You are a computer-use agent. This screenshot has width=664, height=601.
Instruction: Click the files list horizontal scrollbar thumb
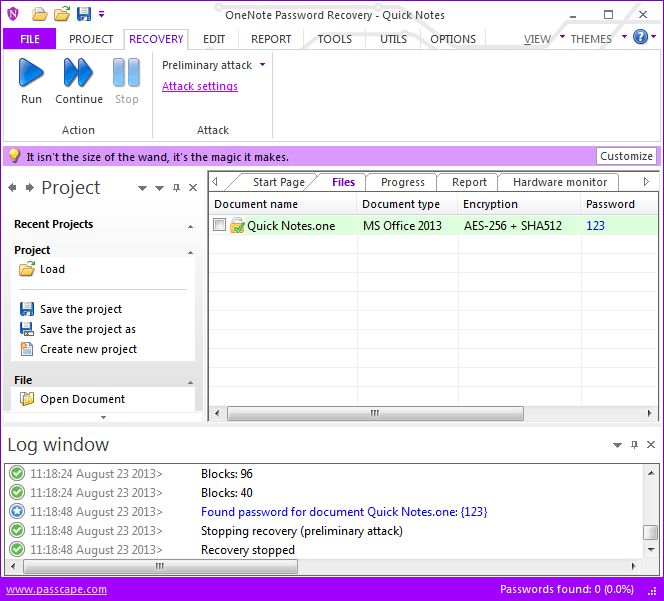tap(375, 413)
